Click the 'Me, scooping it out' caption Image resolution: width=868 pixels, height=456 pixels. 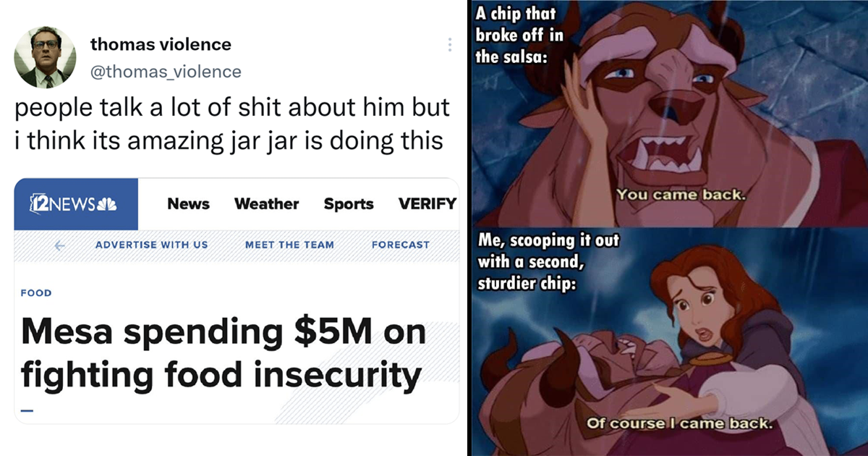pyautogui.click(x=548, y=262)
